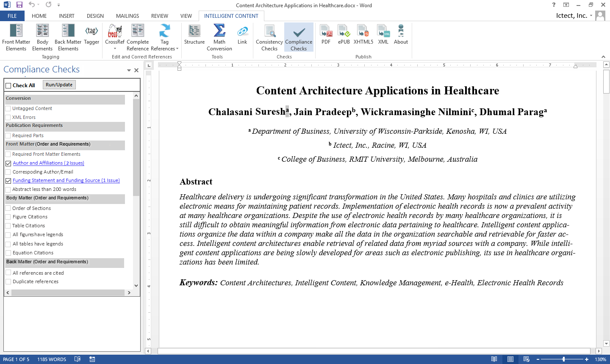Select Compliance Checks ribbon button
Image resolution: width=610 pixels, height=364 pixels.
tap(299, 37)
